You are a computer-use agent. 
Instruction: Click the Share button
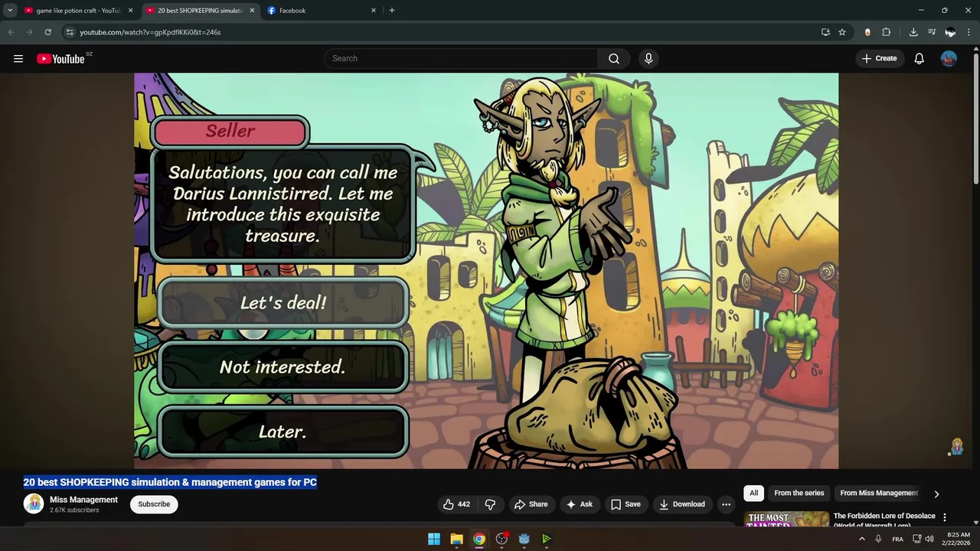click(531, 504)
